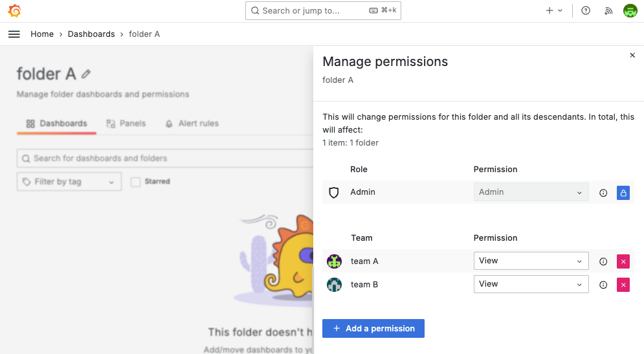Image resolution: width=644 pixels, height=354 pixels.
Task: Open the help question mark menu
Action: pos(586,11)
